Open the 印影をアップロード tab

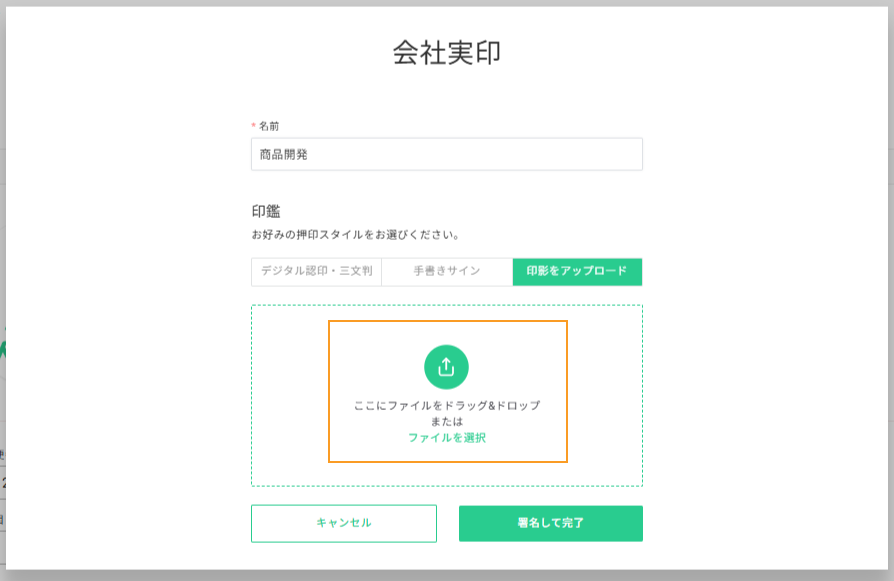577,271
